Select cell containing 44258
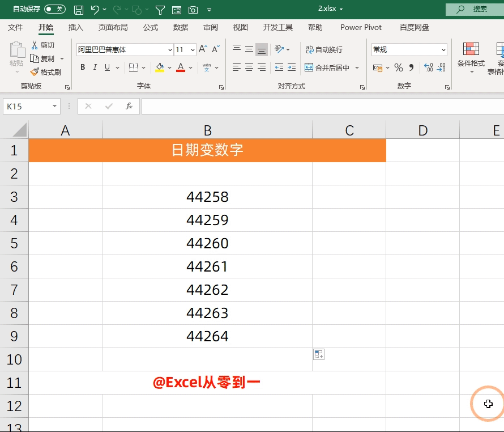Image resolution: width=504 pixels, height=432 pixels. pos(207,197)
